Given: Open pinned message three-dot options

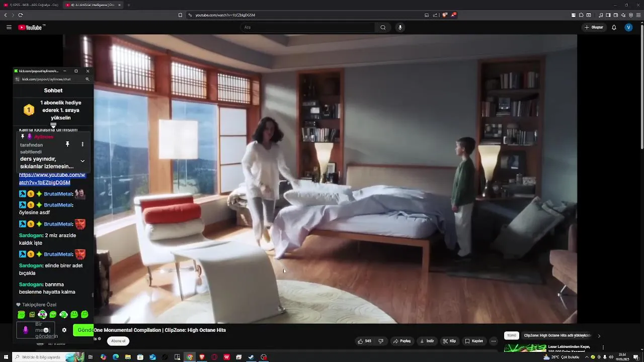Looking at the screenshot, I should [83, 144].
